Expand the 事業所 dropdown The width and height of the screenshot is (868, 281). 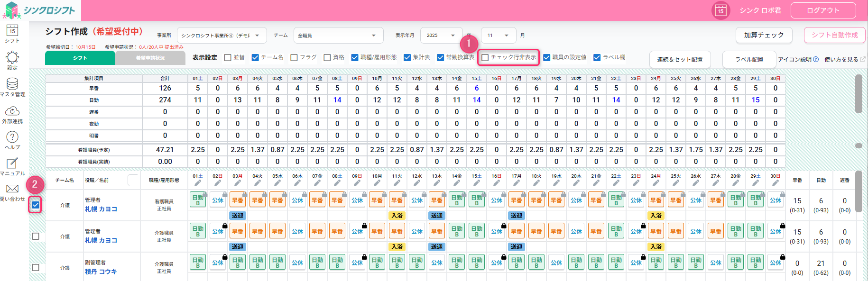pyautogui.click(x=222, y=36)
